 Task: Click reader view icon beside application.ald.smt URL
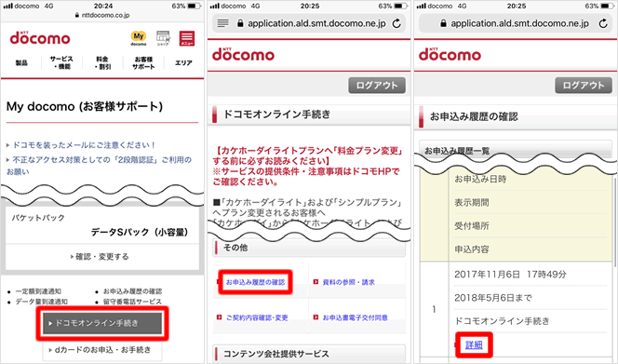click(223, 23)
